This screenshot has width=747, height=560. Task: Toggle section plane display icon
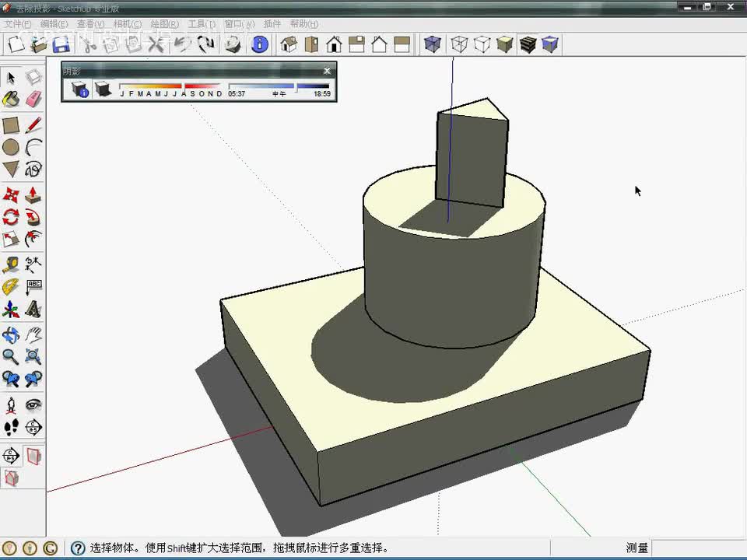click(x=33, y=456)
